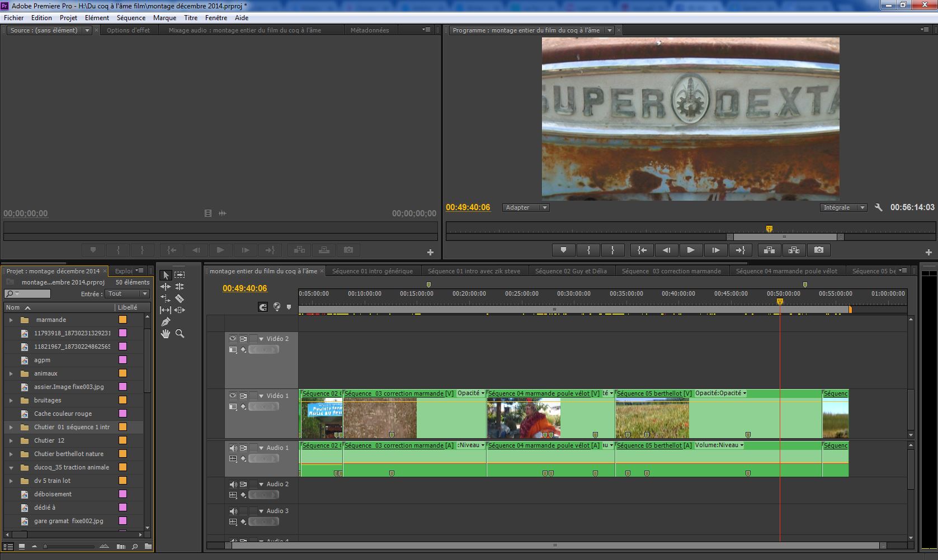Step forward one frame in Program monitor
The image size is (938, 560).
(715, 250)
